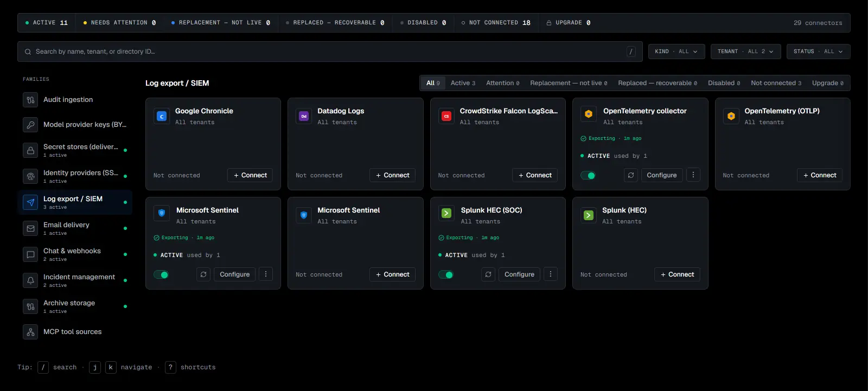Viewport: 868px width, 391px height.
Task: Click the CrowdStrike Falcon LogScale logo
Action: (446, 116)
